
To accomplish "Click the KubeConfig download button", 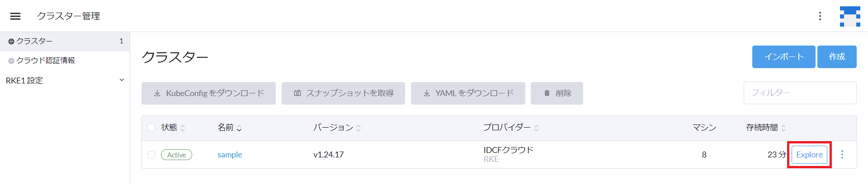I will point(208,93).
